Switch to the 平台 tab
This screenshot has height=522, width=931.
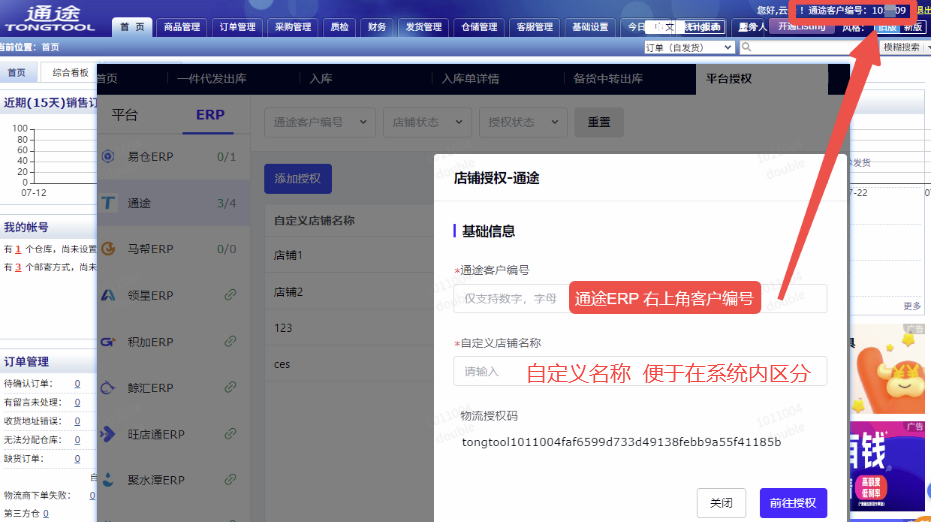point(125,115)
